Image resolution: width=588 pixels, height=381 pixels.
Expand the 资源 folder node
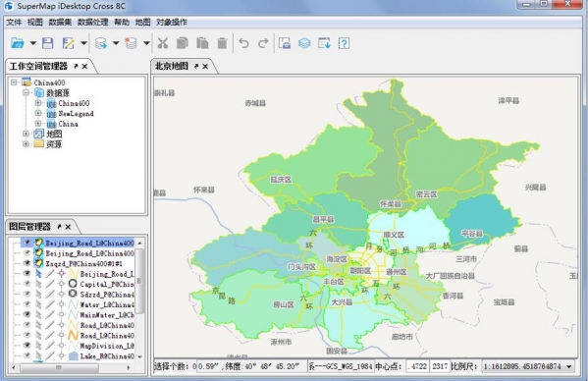26,143
